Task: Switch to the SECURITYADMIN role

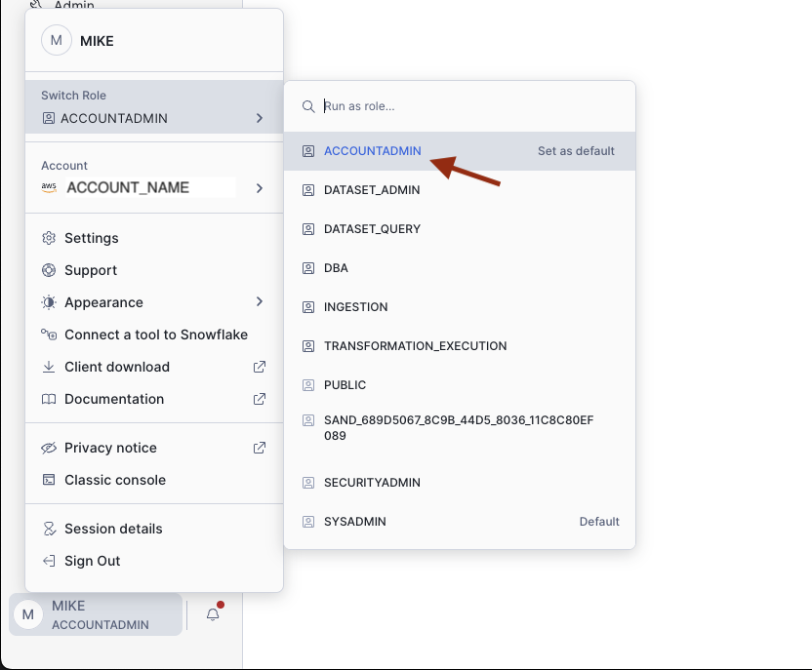Action: [460, 483]
